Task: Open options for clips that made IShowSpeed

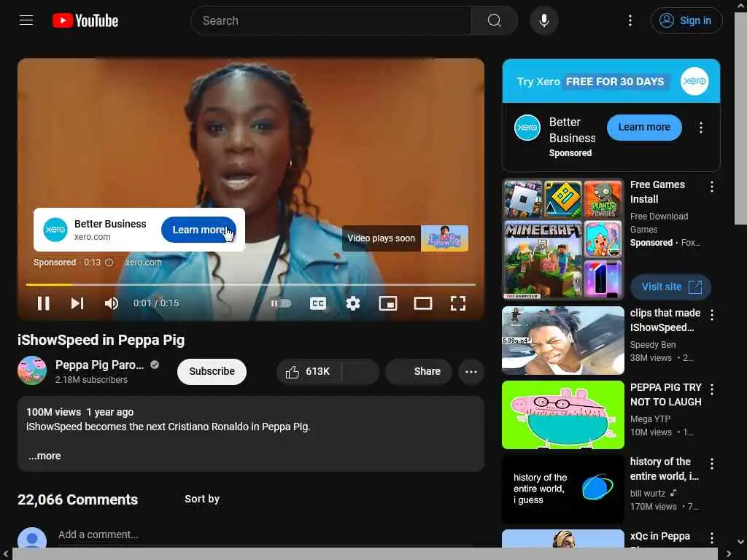Action: point(712,315)
